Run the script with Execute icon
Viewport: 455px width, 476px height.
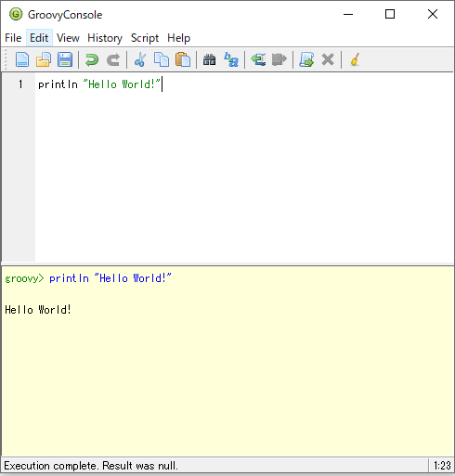coord(306,59)
